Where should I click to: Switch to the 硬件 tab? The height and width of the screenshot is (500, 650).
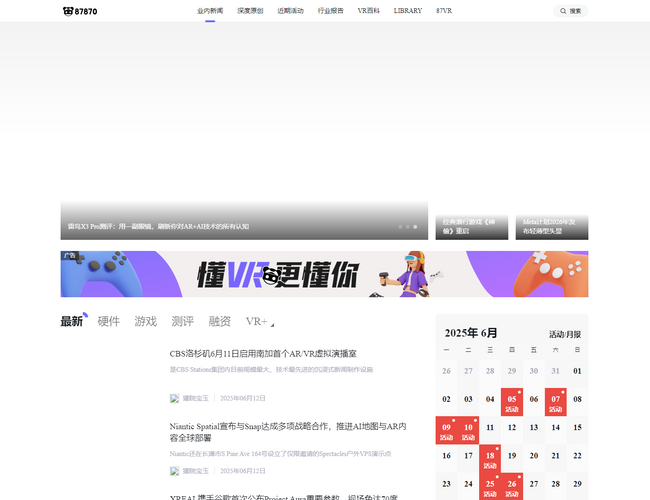coord(109,321)
